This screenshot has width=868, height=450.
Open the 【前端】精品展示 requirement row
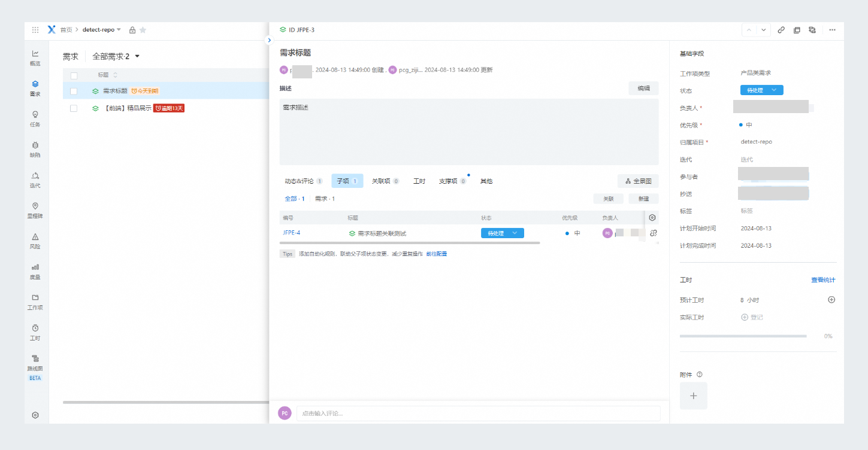128,108
